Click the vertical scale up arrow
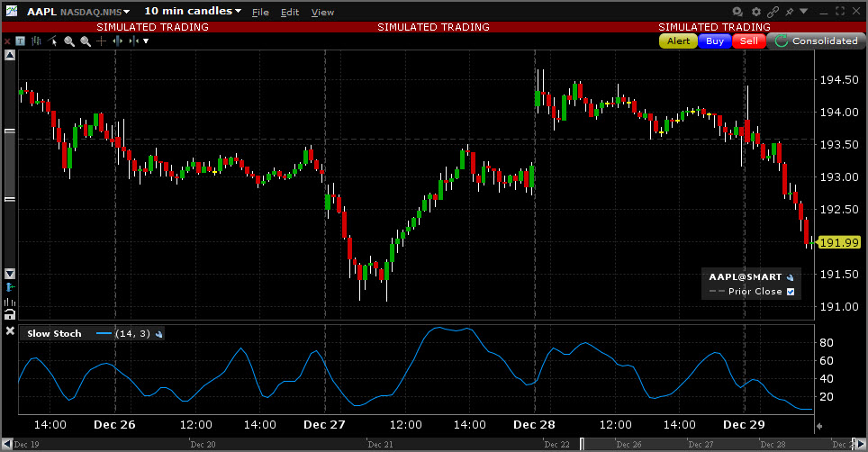 click(10, 55)
